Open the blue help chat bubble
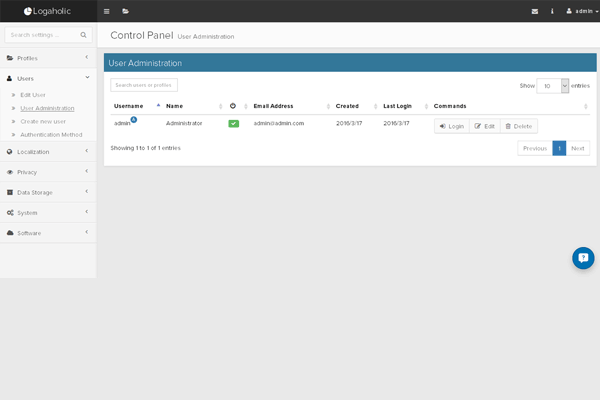 coord(583,258)
